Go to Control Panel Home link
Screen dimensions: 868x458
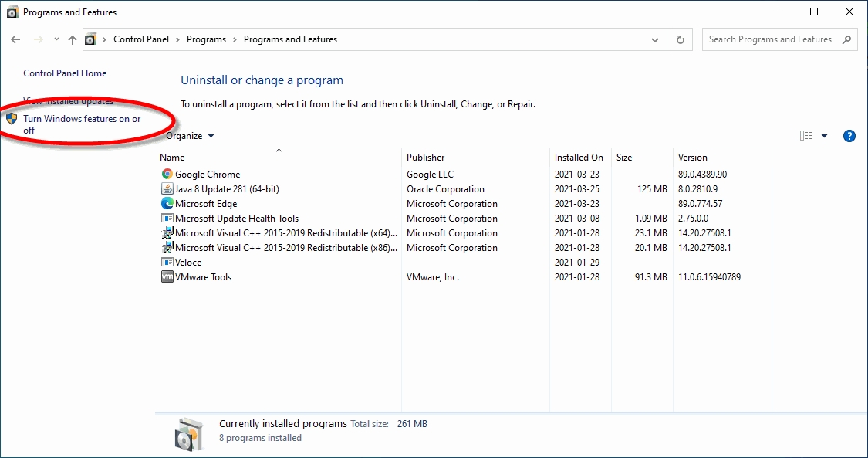tap(65, 73)
